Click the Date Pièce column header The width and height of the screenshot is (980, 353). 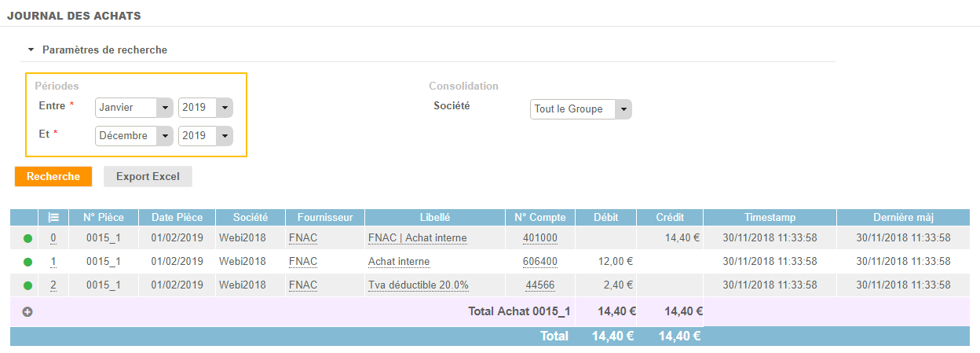point(177,218)
